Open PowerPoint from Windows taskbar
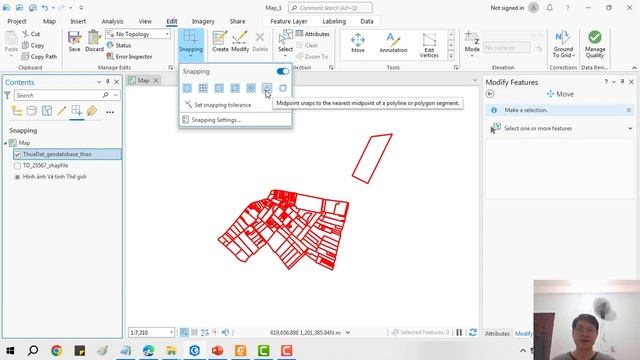Screen dimensions: 640x360 [218, 350]
